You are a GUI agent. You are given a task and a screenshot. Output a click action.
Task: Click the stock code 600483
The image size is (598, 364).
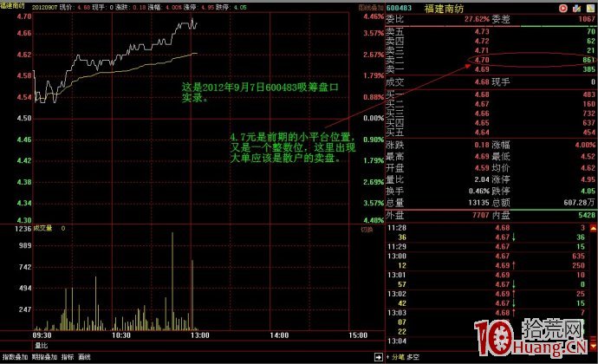click(399, 8)
